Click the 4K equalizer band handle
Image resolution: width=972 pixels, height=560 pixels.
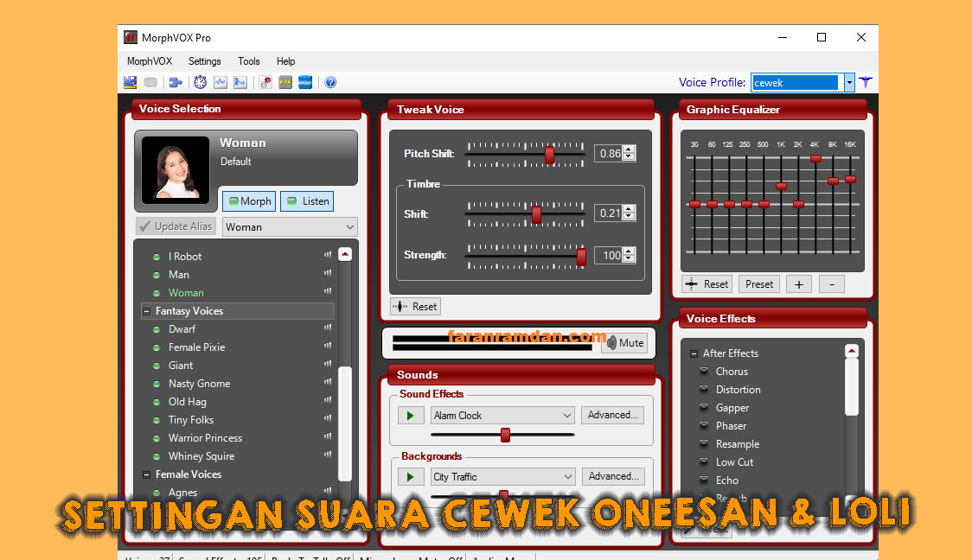point(815,159)
